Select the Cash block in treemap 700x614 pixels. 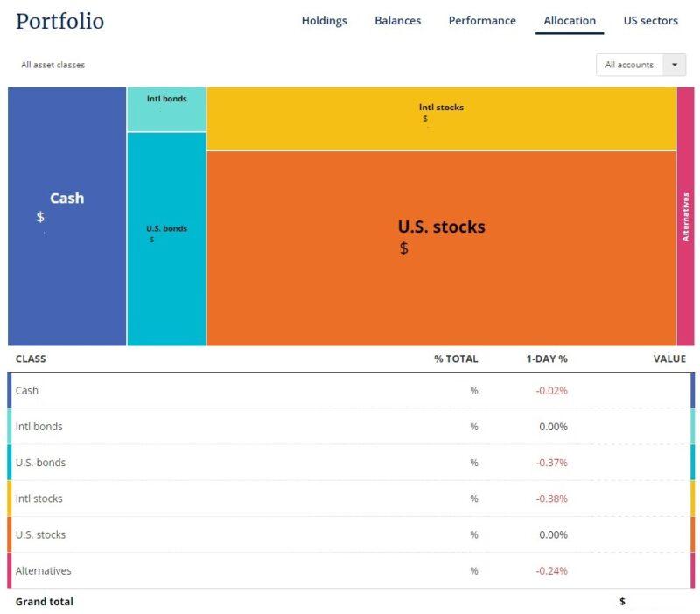pos(66,216)
